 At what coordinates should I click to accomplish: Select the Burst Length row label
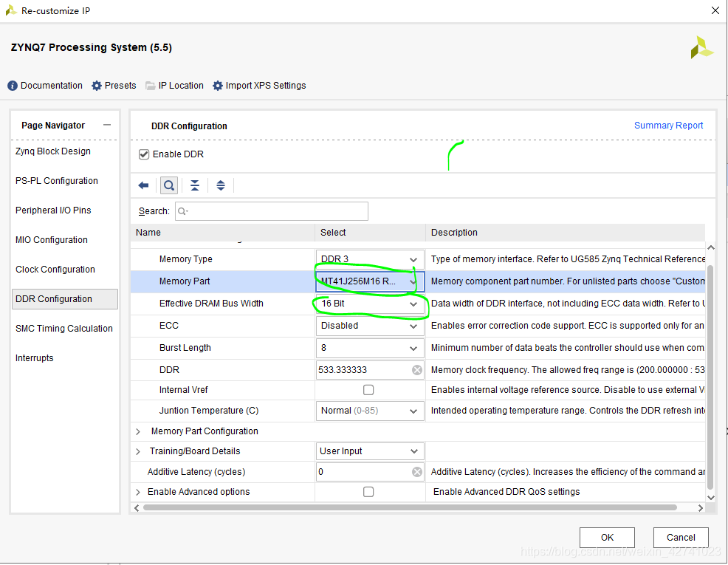point(185,348)
